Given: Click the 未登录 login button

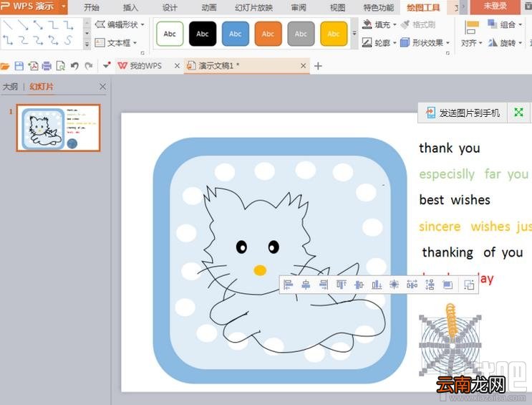Looking at the screenshot, I should tap(495, 6).
